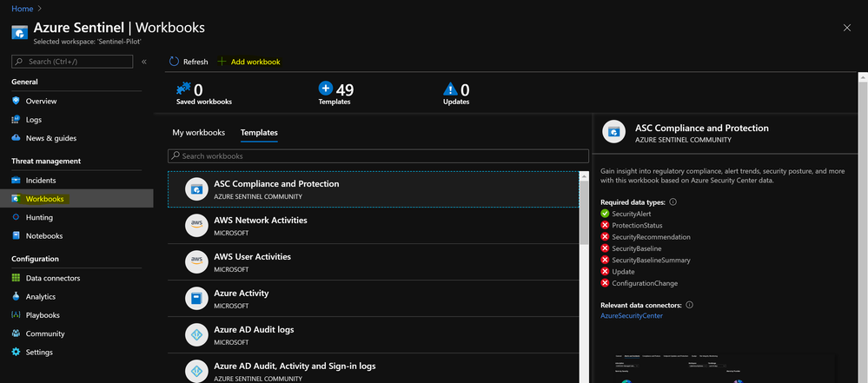Click Add workbook

249,62
